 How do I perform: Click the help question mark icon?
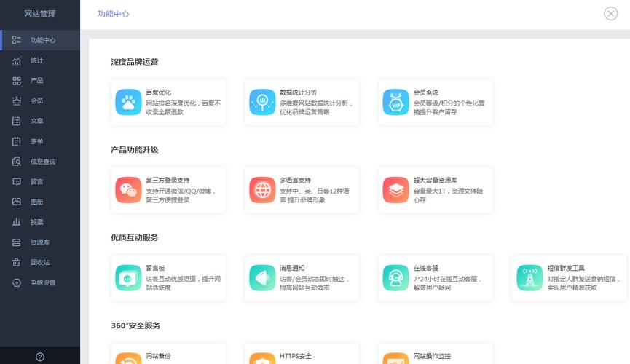[x=40, y=357]
